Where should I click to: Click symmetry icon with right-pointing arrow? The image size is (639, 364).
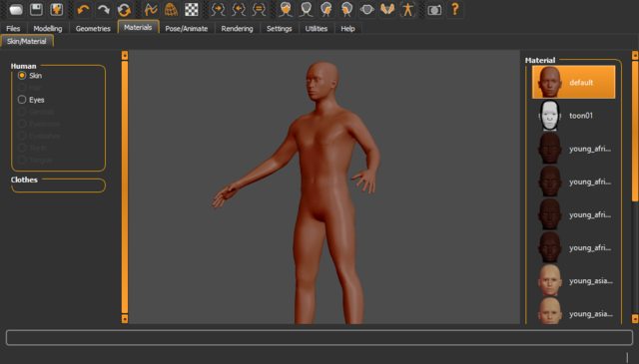coord(218,9)
